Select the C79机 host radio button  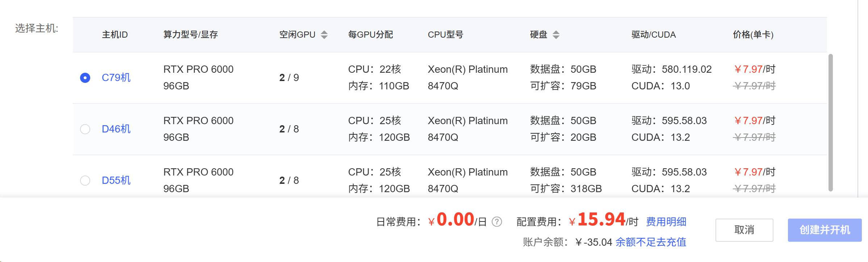85,78
